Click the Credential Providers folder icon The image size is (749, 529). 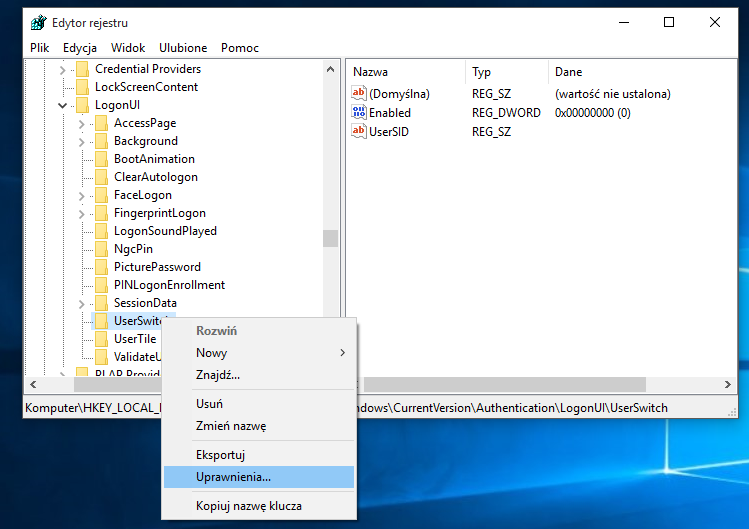(x=83, y=69)
